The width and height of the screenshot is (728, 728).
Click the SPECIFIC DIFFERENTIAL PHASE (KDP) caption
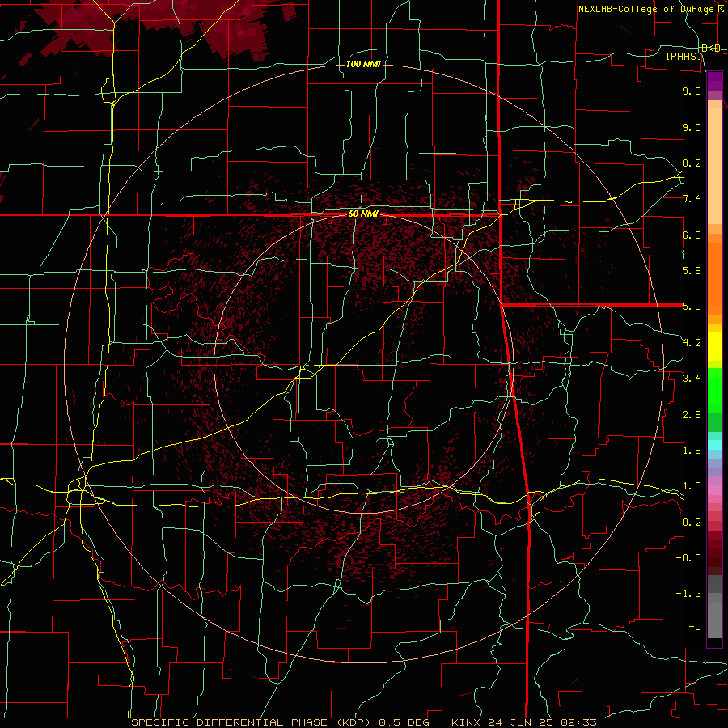coord(251,722)
